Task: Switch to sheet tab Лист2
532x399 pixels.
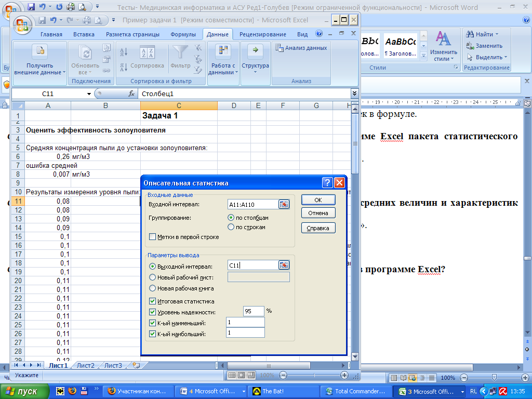Action: (x=86, y=365)
